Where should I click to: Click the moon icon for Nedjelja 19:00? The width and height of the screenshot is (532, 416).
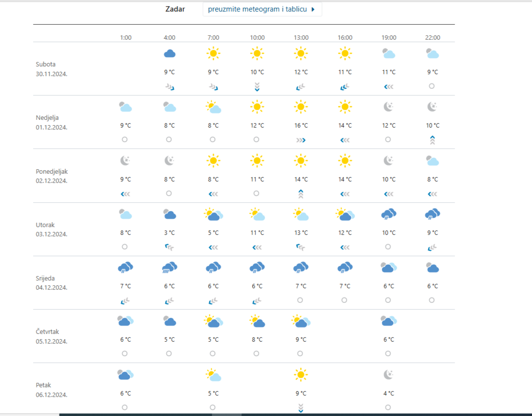pos(389,107)
